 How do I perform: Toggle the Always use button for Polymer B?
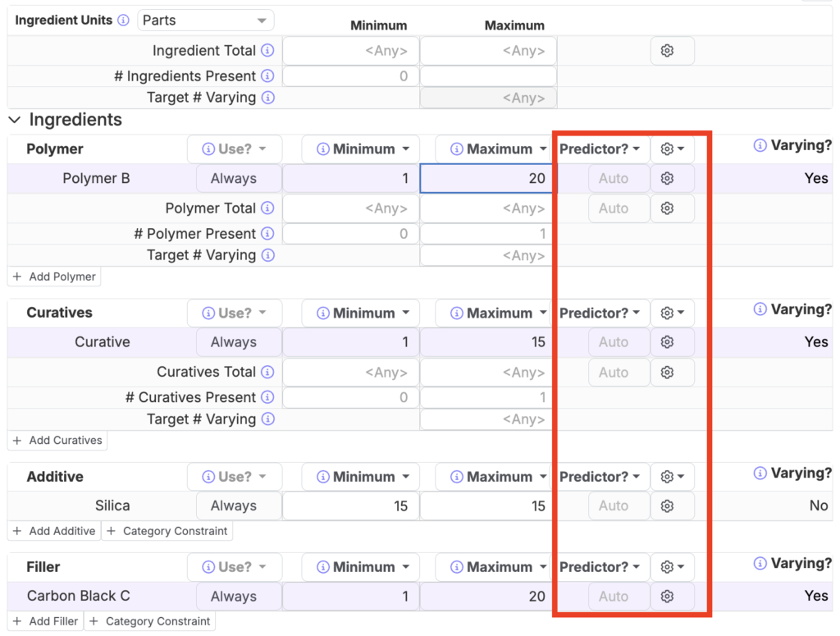234,178
